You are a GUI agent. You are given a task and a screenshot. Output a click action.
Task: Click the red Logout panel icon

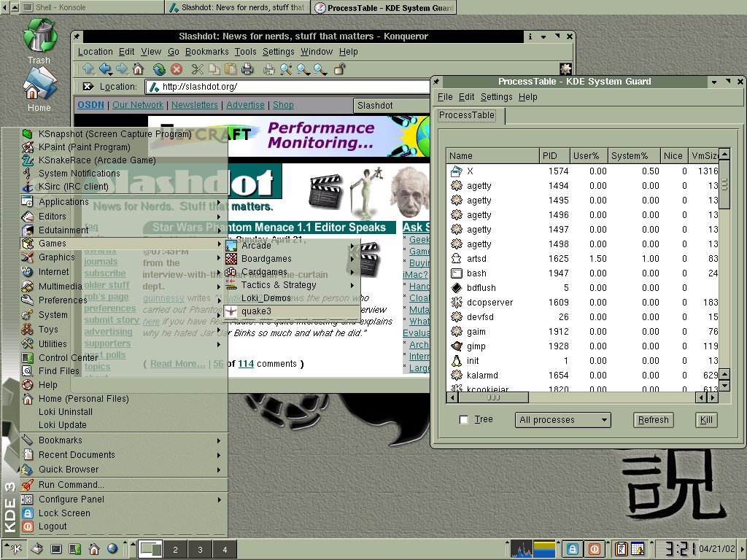[594, 549]
